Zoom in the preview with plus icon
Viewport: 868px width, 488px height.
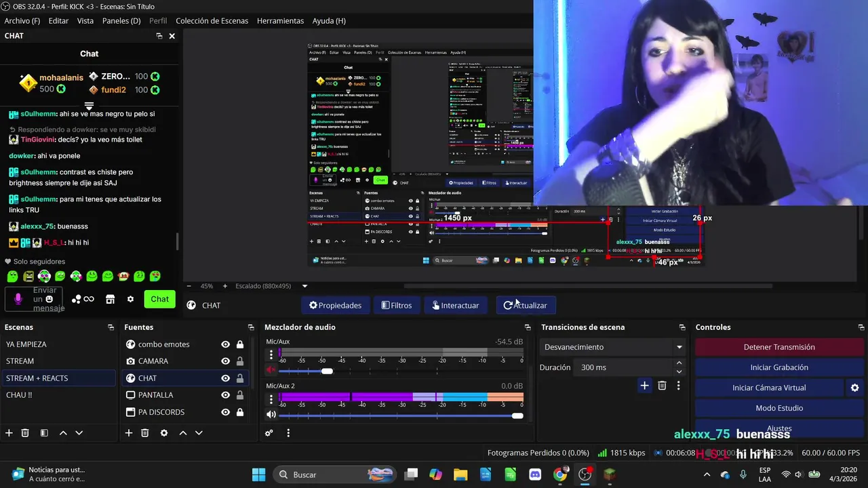tap(225, 286)
